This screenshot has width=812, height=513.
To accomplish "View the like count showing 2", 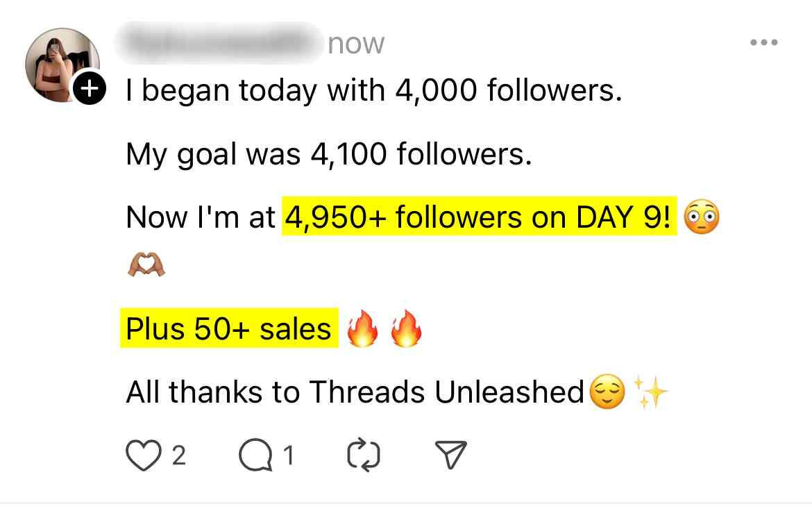I will click(x=178, y=456).
